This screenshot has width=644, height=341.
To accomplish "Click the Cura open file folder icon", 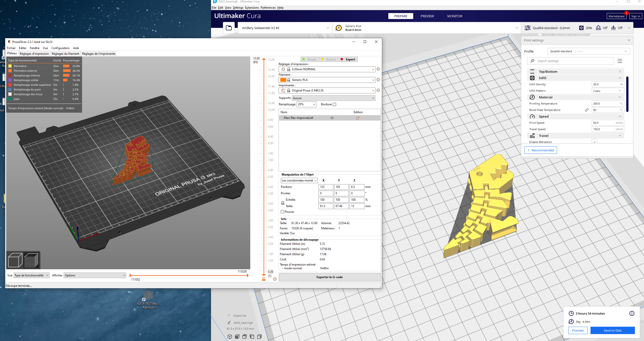I will (229, 28).
